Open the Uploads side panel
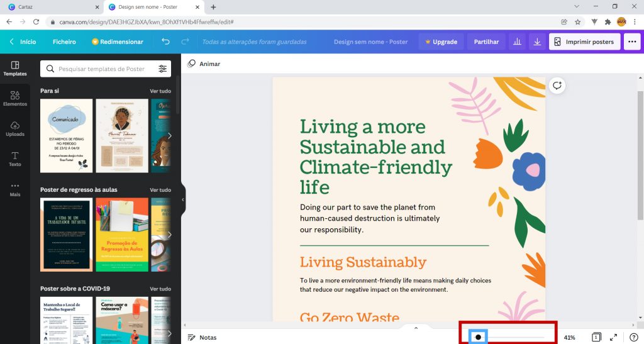644x344 pixels. pyautogui.click(x=15, y=129)
